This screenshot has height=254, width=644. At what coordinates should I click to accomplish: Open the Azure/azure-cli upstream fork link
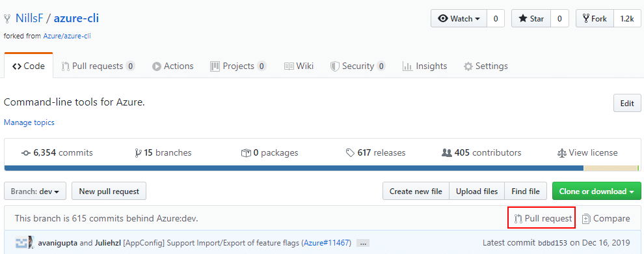[67, 36]
